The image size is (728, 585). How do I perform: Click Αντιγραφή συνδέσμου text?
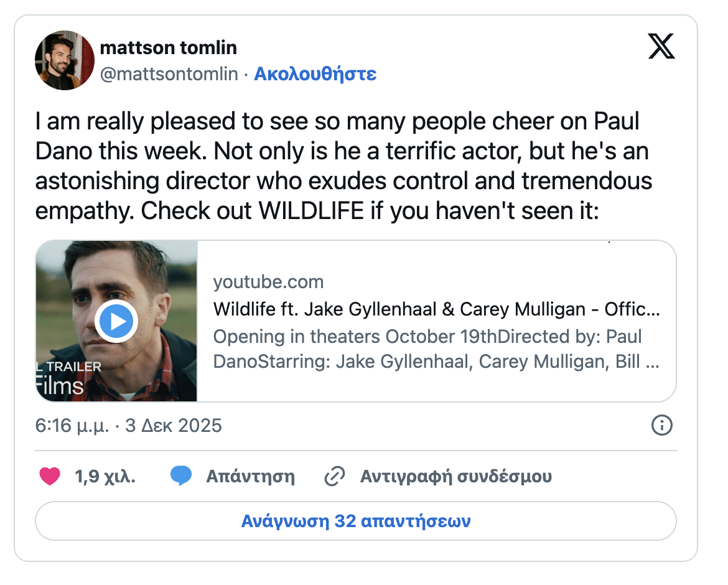point(455,477)
